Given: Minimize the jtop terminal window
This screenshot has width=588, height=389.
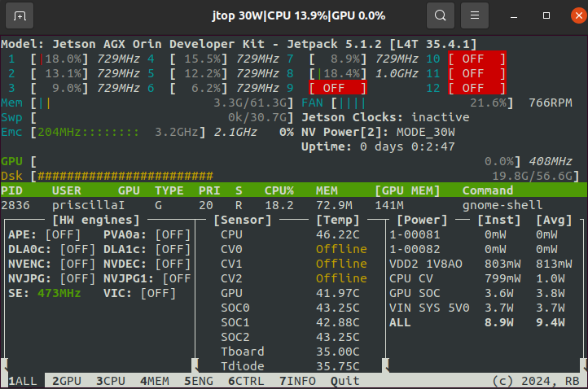Looking at the screenshot, I should [514, 15].
